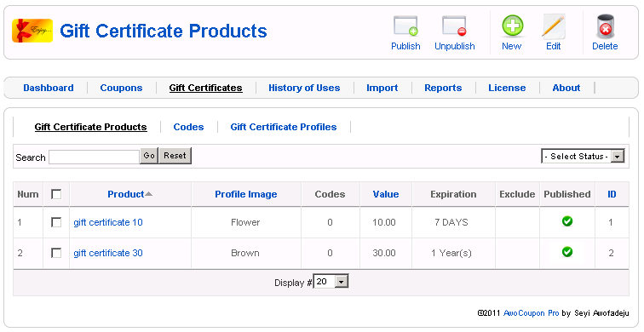Click the Flower profile image cell
Image resolution: width=644 pixels, height=332 pixels.
[x=245, y=222]
